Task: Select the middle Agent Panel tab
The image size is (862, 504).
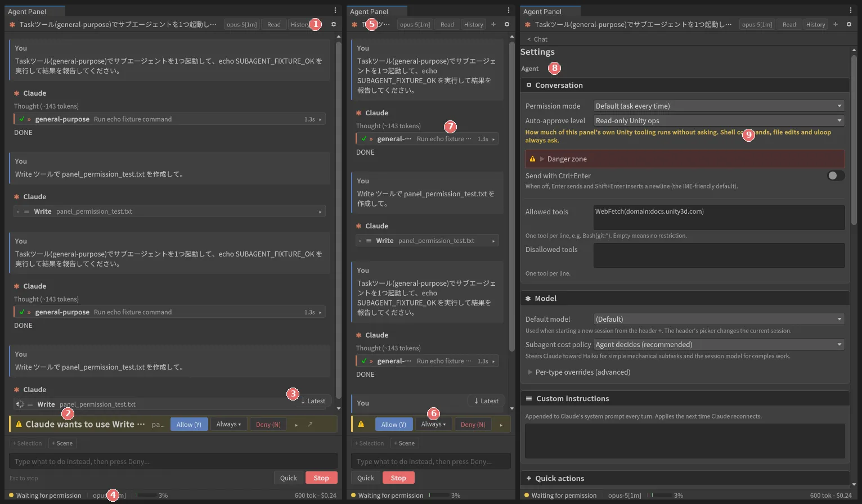Action: [x=377, y=11]
